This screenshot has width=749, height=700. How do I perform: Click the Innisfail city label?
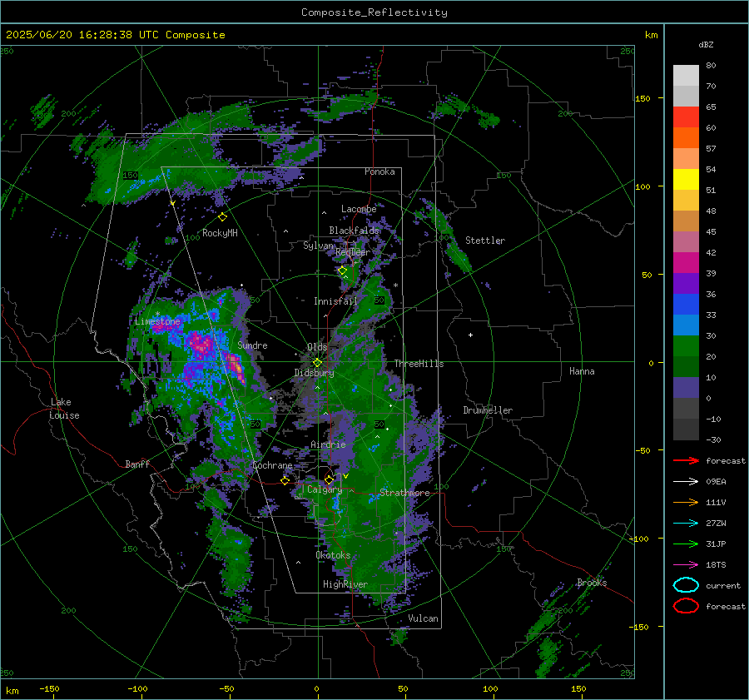335,301
